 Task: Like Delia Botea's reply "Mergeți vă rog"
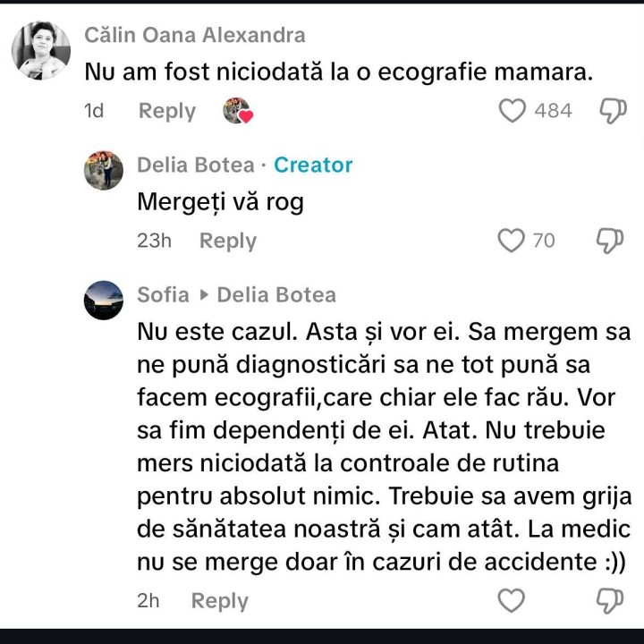click(511, 241)
